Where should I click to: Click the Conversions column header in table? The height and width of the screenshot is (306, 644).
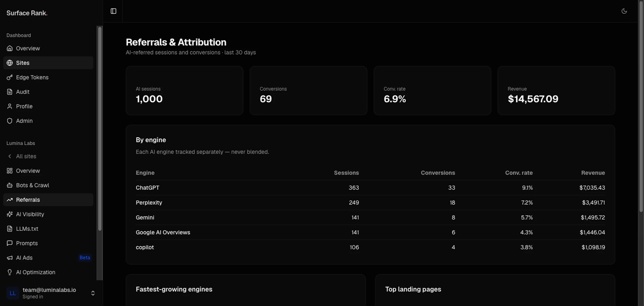coord(438,173)
